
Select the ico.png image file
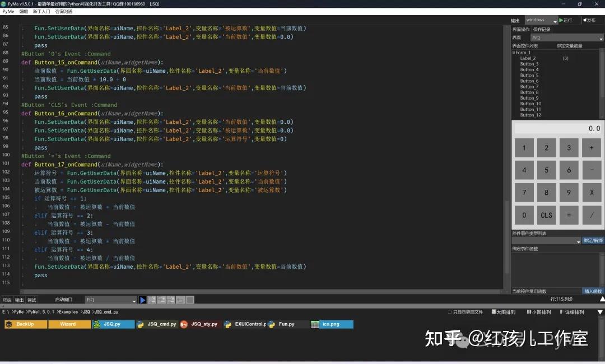(331, 324)
